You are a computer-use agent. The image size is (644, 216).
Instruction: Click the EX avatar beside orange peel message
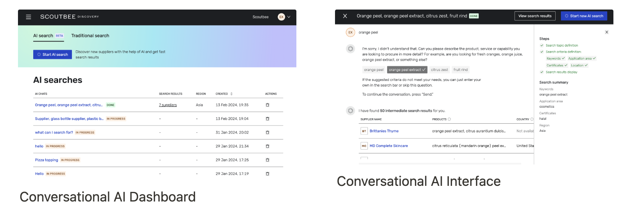pyautogui.click(x=350, y=32)
